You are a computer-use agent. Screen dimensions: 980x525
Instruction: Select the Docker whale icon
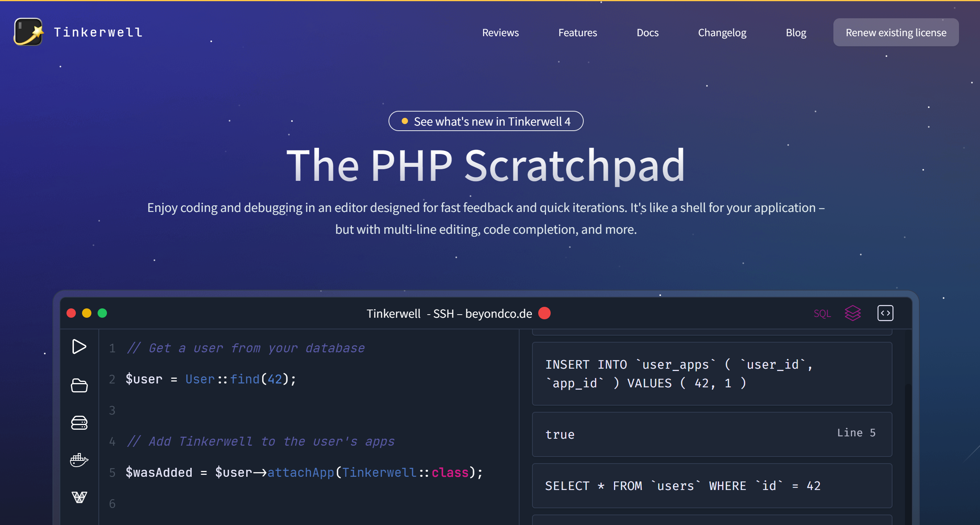tap(79, 460)
